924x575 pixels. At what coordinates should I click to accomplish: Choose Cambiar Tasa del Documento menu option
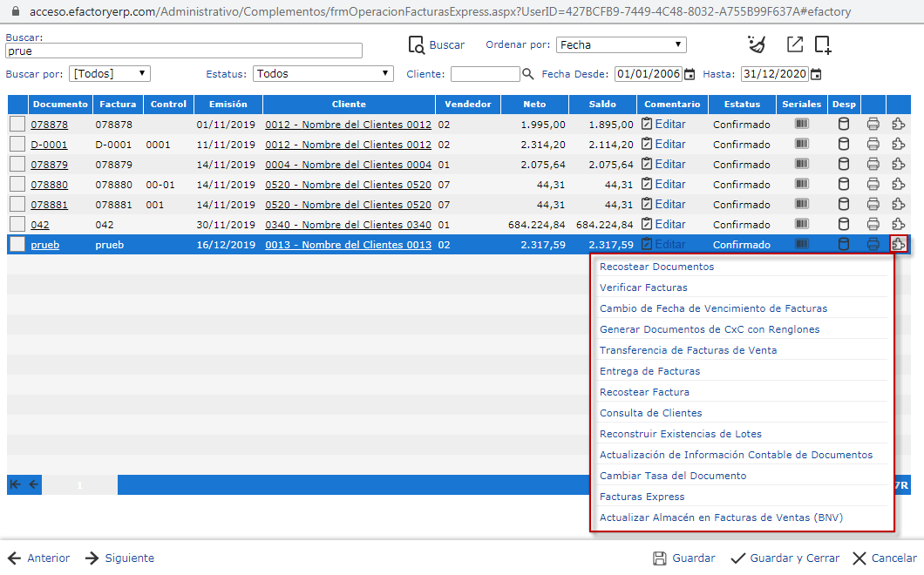click(x=673, y=476)
